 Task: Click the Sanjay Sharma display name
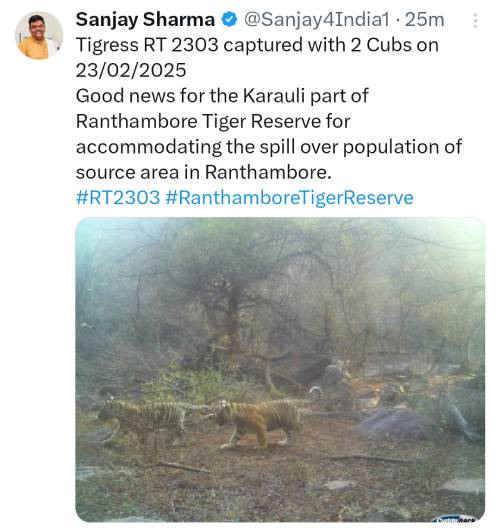(x=145, y=20)
